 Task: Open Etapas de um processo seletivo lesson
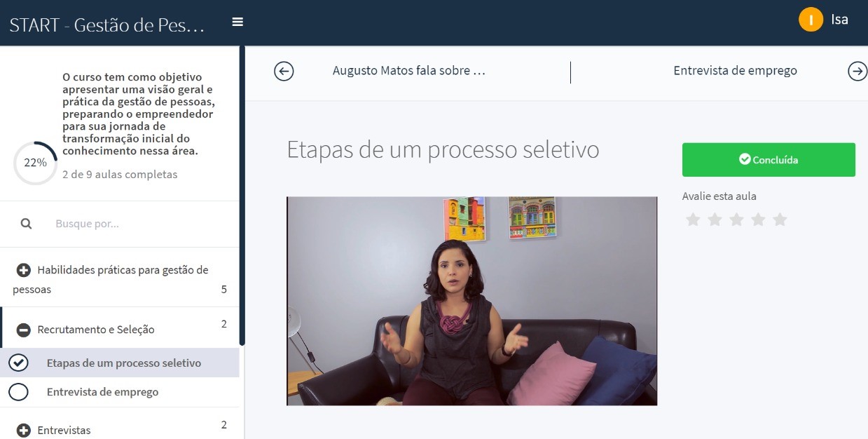pyautogui.click(x=124, y=363)
